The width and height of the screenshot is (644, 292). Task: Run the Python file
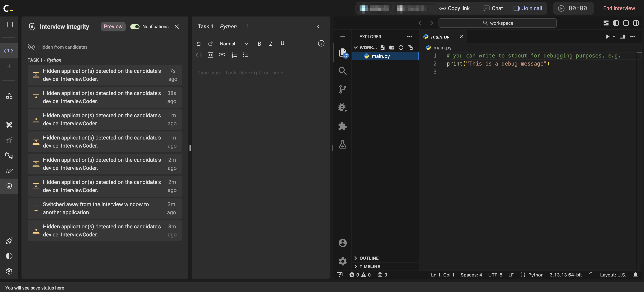coord(608,36)
